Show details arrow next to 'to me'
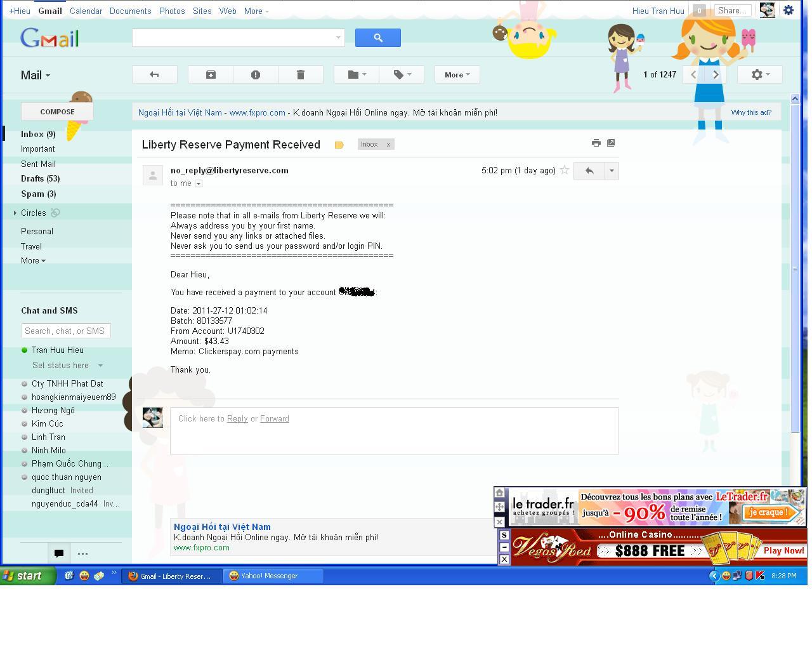This screenshot has width=812, height=650. click(198, 183)
